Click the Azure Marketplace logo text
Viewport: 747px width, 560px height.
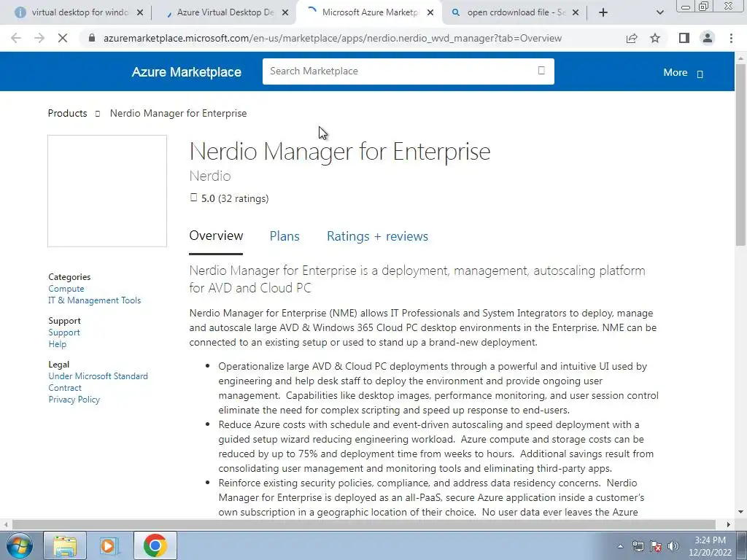click(186, 72)
